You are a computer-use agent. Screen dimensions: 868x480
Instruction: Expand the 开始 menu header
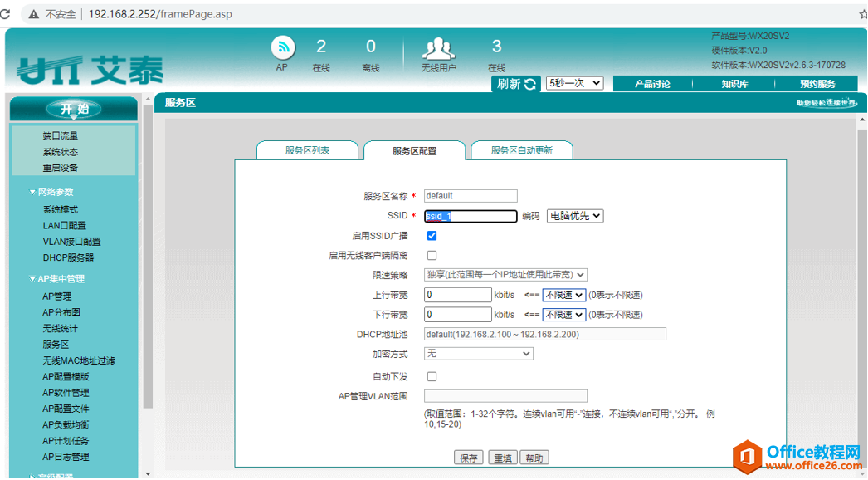coord(74,109)
